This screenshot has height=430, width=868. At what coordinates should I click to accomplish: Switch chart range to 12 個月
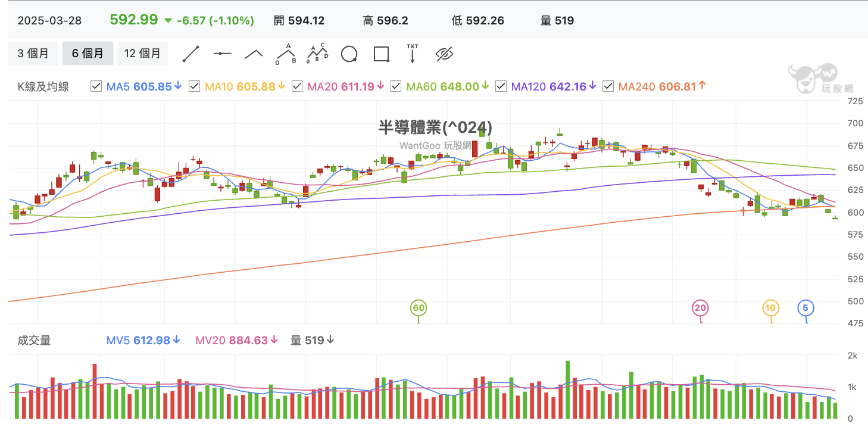pyautogui.click(x=142, y=54)
